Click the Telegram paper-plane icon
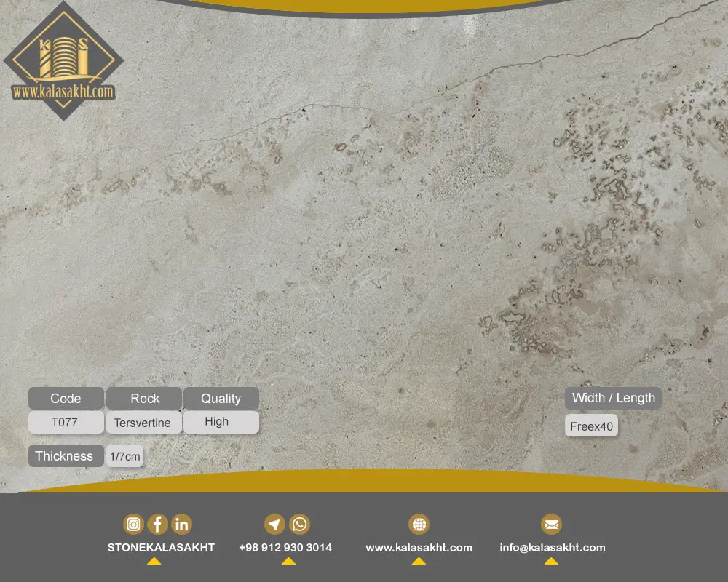The height and width of the screenshot is (582, 728). pos(274,525)
